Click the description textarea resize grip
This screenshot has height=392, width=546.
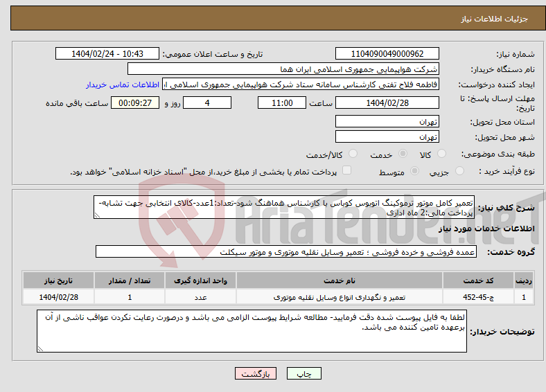97,215
